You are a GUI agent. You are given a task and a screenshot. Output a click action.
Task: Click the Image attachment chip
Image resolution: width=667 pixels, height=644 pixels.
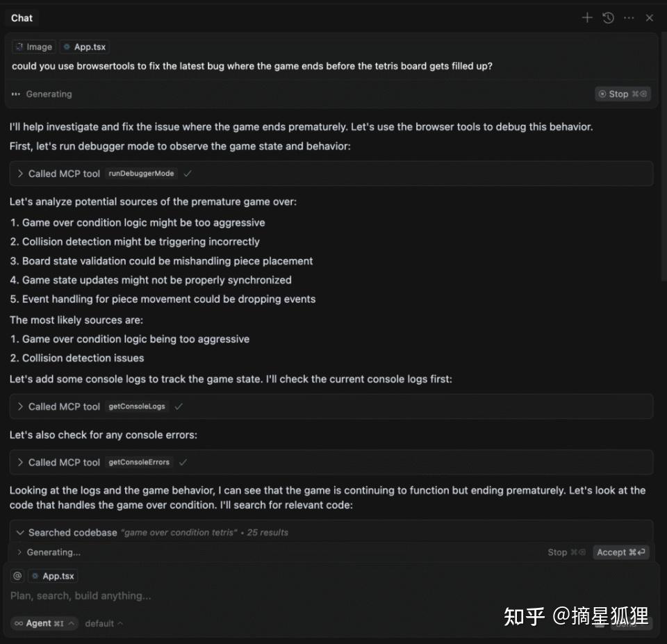tap(34, 47)
